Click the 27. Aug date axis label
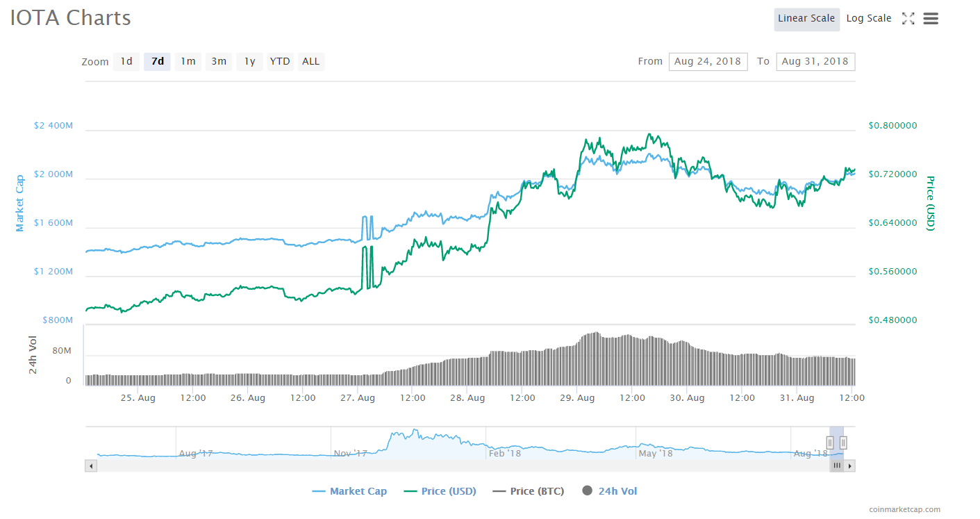 [x=357, y=398]
